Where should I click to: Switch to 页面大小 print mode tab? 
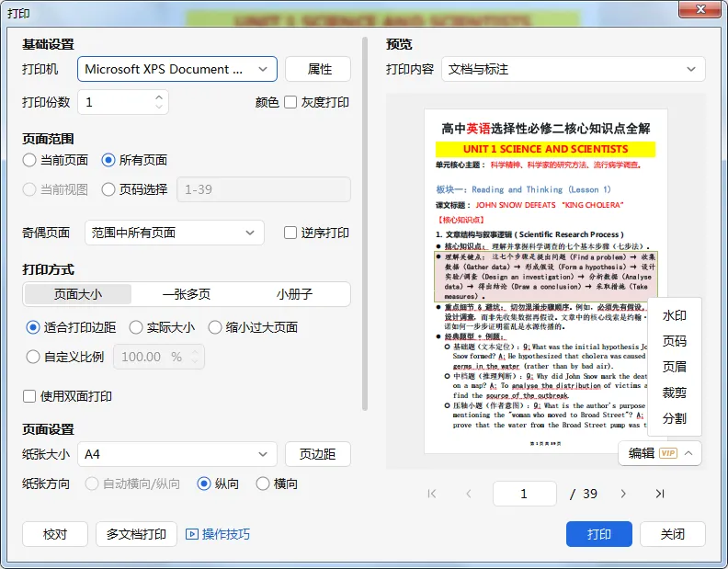78,294
